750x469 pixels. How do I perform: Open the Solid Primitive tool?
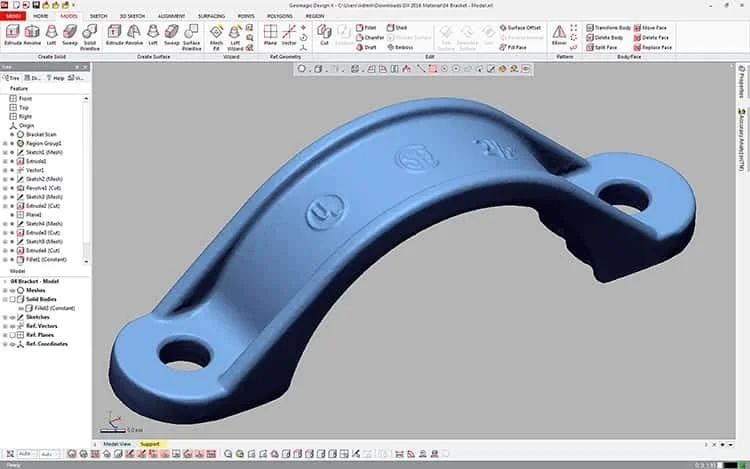[89, 37]
